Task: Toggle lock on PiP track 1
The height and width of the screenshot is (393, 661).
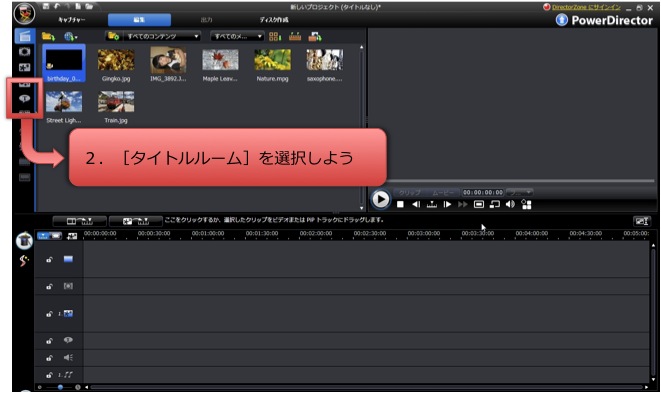Action: 49,314
